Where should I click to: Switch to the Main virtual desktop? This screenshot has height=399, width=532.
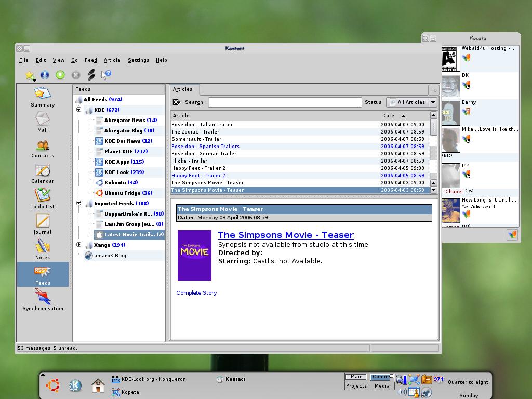tap(356, 377)
